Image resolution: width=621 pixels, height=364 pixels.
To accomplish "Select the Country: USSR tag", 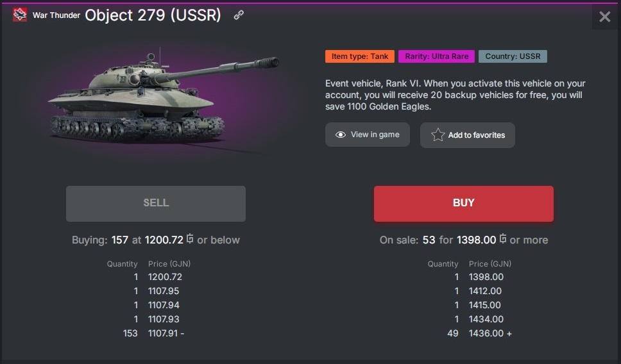I will [x=513, y=56].
